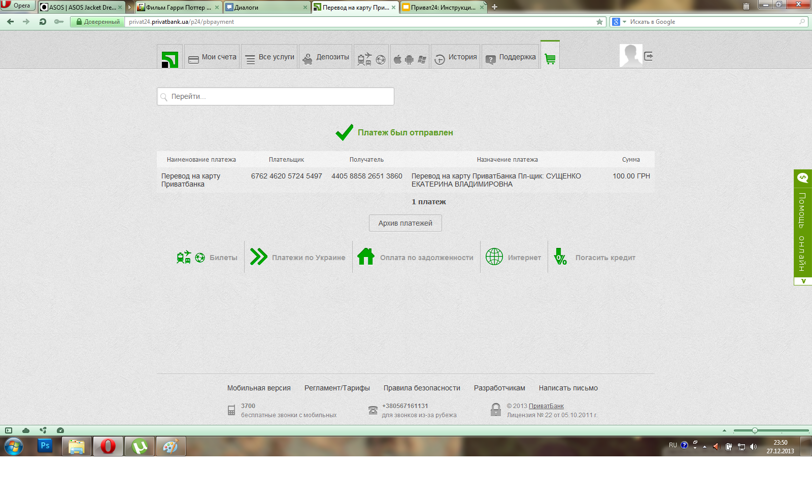This screenshot has width=812, height=504.
Task: Click the logout exit icon next to avatar
Action: tap(648, 56)
